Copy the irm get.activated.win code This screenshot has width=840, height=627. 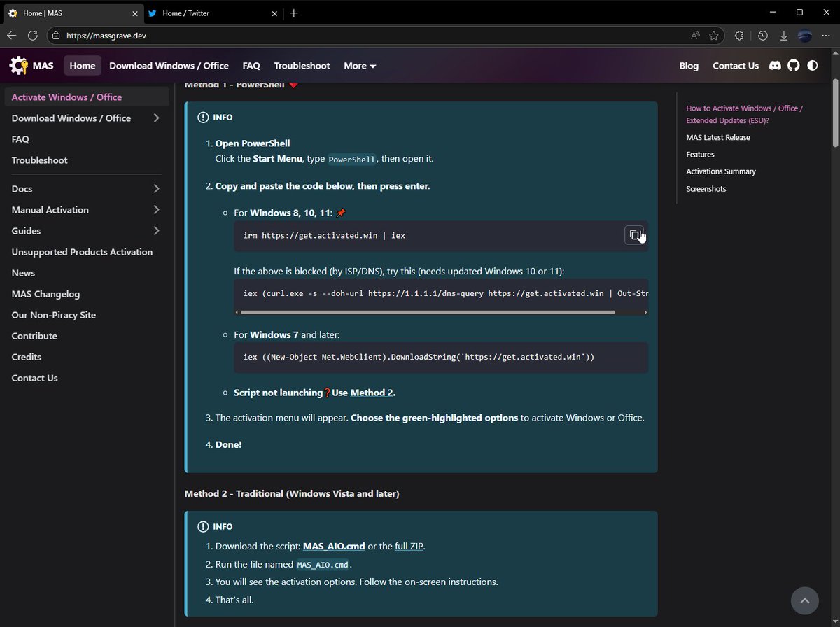[634, 235]
